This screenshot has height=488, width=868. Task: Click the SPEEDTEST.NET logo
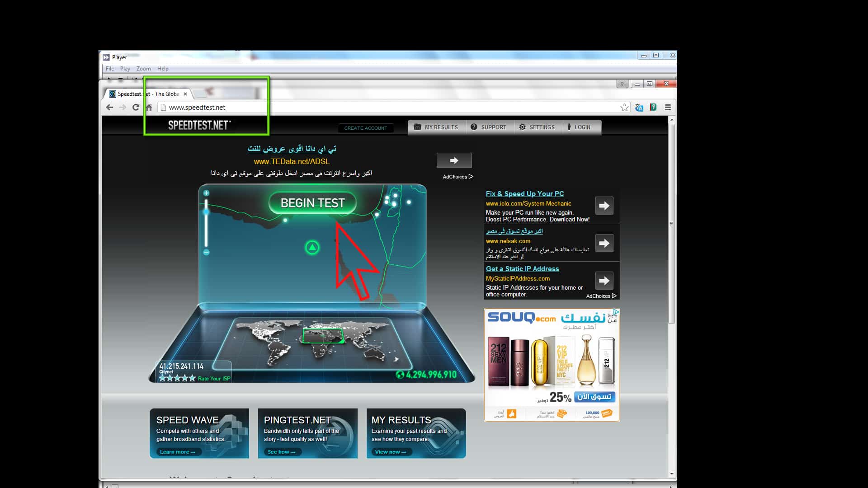pyautogui.click(x=199, y=125)
